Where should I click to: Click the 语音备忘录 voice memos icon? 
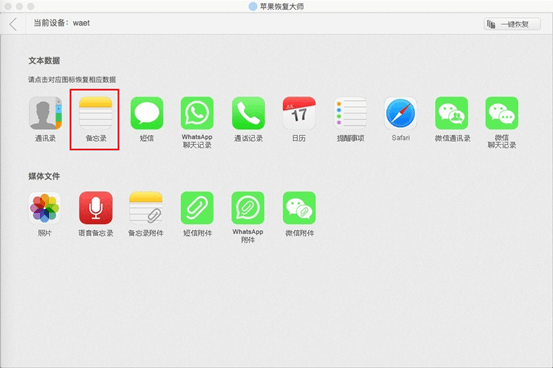(x=96, y=208)
